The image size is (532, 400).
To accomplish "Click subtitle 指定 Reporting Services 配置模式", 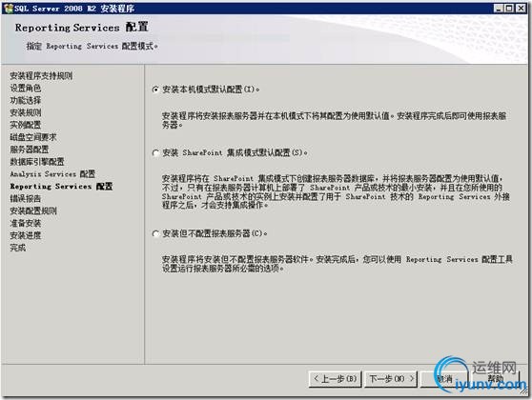I will click(92, 46).
